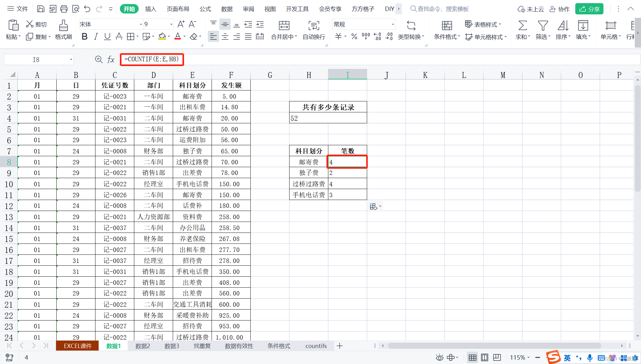Image resolution: width=641 pixels, height=364 pixels.
Task: Expand the number format dropdown 常规
Action: point(392,24)
